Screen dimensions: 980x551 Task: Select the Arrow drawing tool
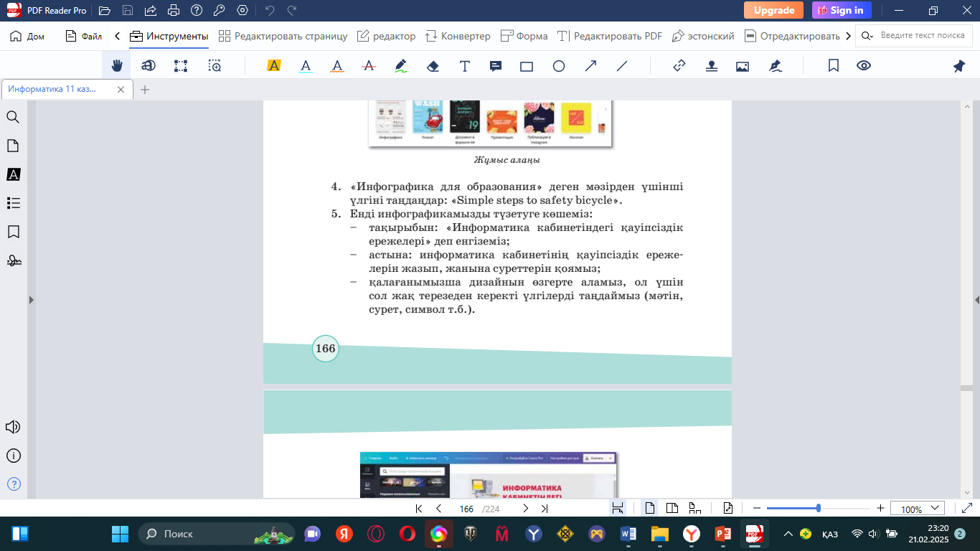[590, 66]
